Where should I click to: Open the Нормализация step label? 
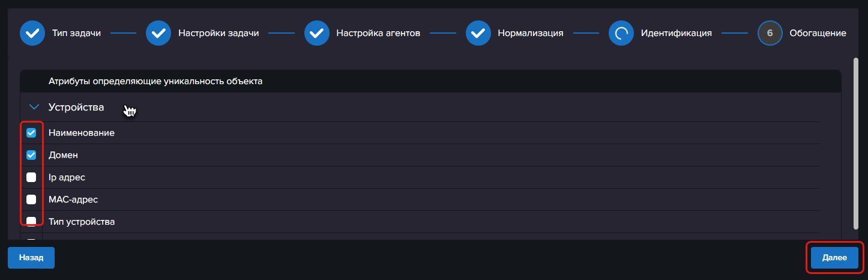(x=530, y=33)
